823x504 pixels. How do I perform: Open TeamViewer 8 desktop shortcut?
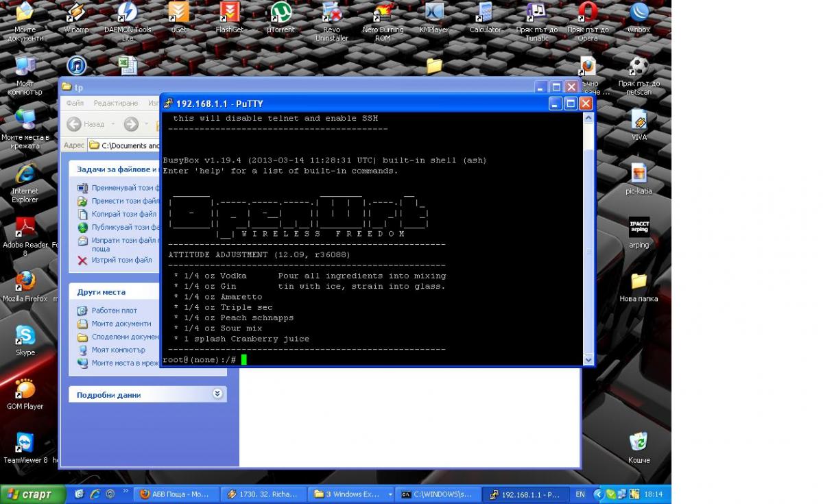25,444
